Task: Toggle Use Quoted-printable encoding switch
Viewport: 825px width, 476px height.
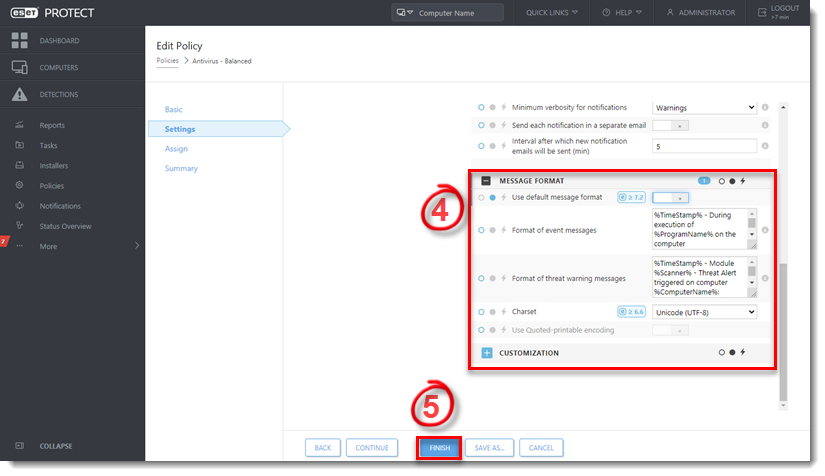Action: coord(670,330)
